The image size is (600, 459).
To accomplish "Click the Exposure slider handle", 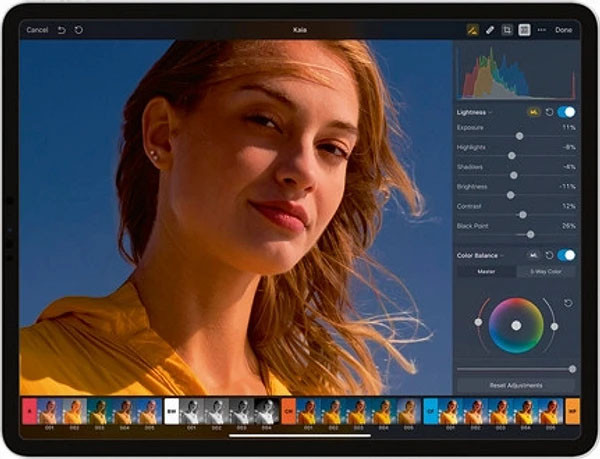I will (519, 135).
